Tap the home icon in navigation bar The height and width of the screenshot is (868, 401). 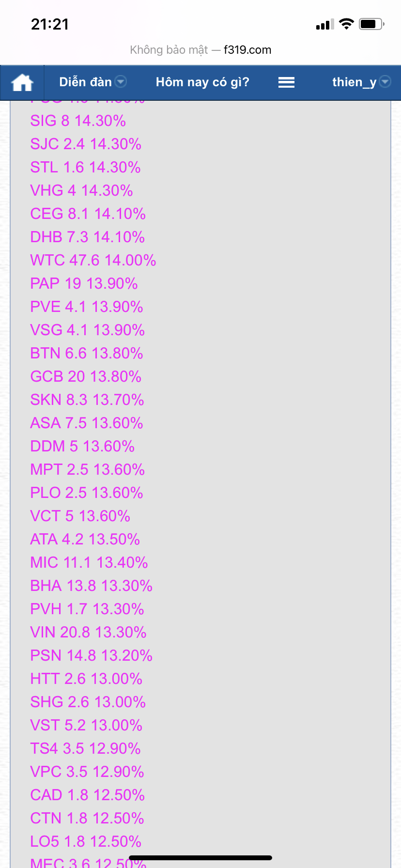click(22, 82)
